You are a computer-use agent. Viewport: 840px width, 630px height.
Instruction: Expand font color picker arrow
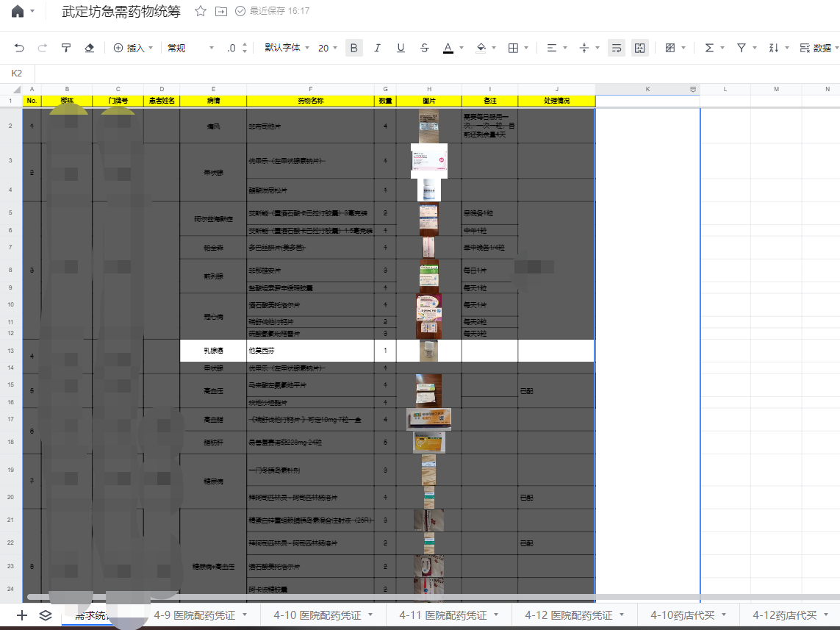pyautogui.click(x=462, y=49)
